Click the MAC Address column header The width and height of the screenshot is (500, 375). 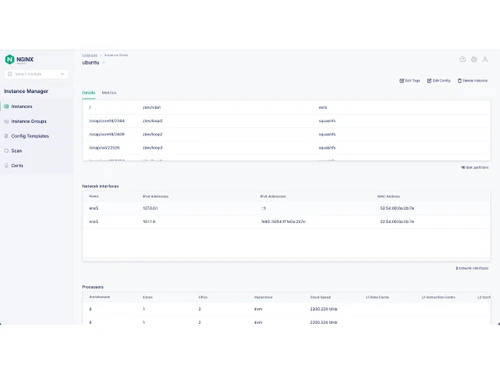[x=389, y=196]
